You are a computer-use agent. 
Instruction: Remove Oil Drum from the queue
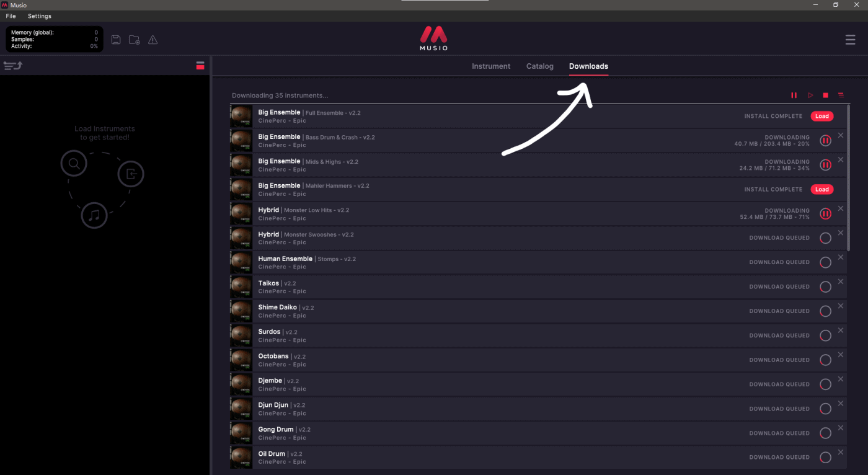(x=841, y=452)
